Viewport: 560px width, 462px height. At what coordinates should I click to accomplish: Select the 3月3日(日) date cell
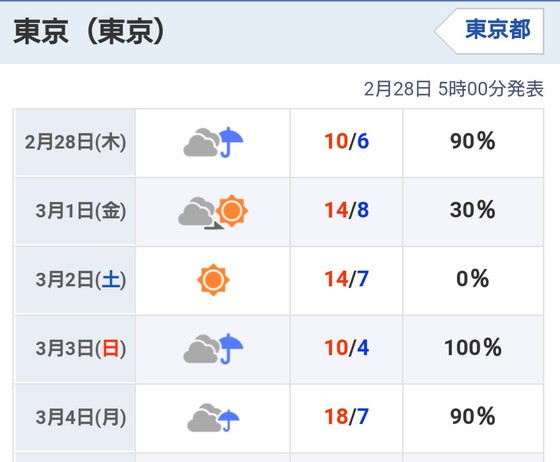coord(75,349)
